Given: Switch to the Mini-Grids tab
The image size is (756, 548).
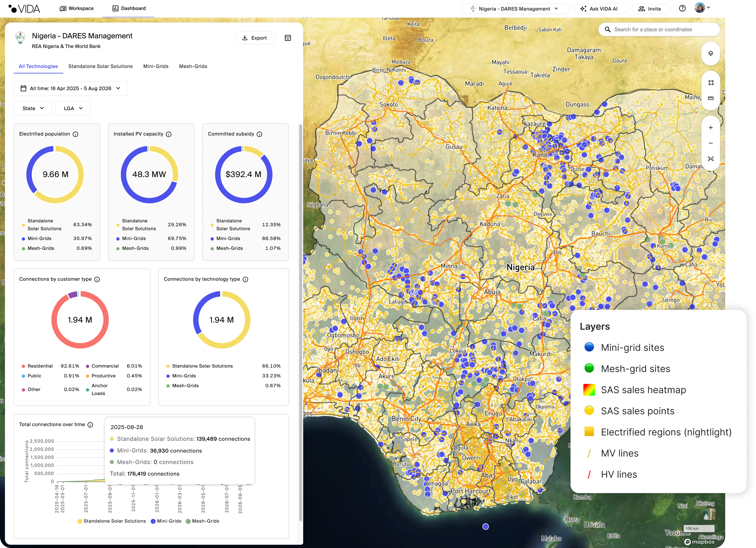Looking at the screenshot, I should click(x=156, y=66).
